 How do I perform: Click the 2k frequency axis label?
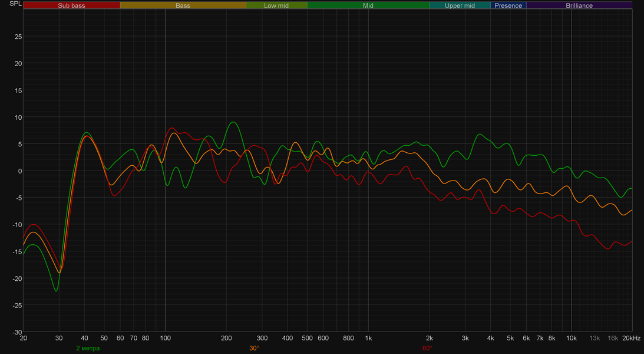click(430, 339)
